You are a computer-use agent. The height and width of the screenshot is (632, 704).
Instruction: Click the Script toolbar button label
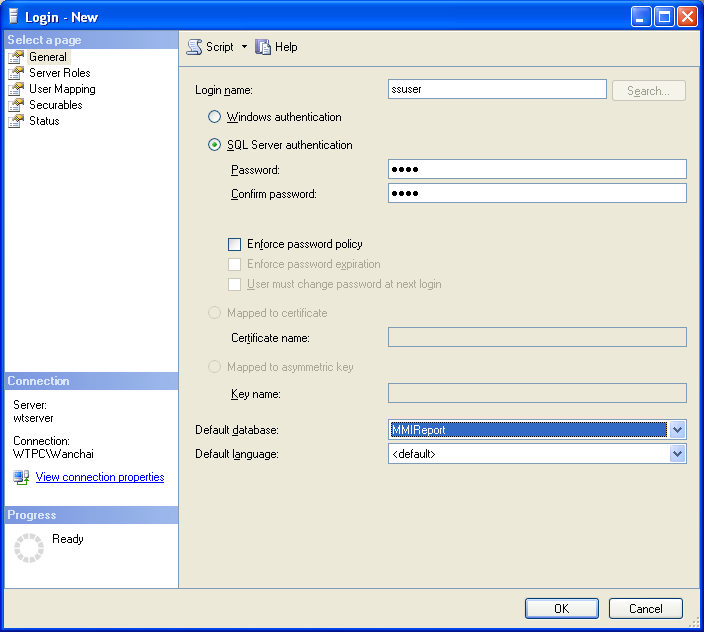[x=220, y=47]
